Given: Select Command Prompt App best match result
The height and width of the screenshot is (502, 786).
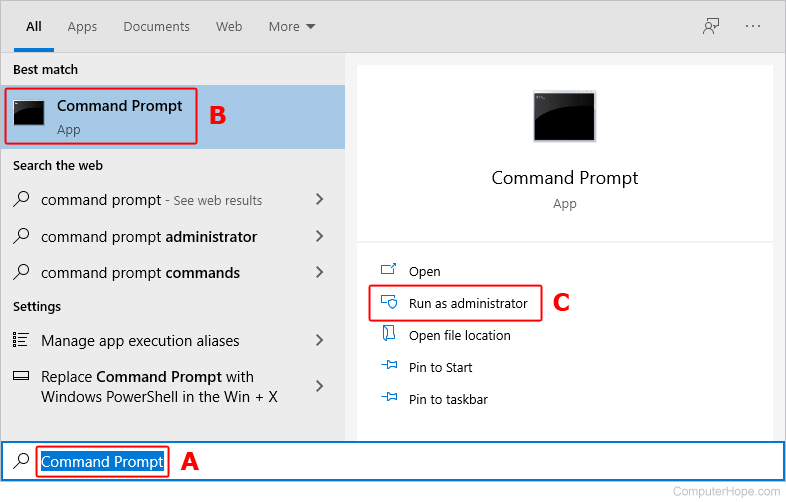Looking at the screenshot, I should click(x=173, y=116).
